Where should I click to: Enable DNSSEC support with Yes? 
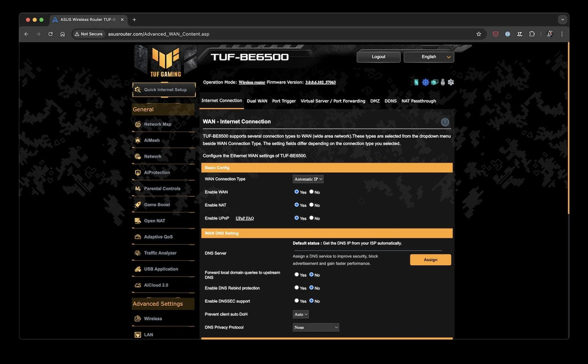296,301
